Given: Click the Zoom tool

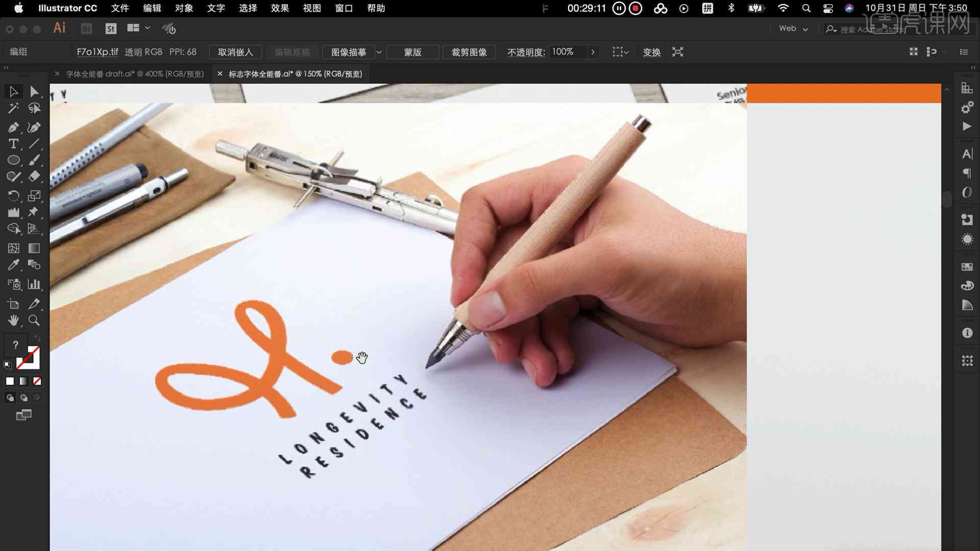Looking at the screenshot, I should click(x=34, y=320).
